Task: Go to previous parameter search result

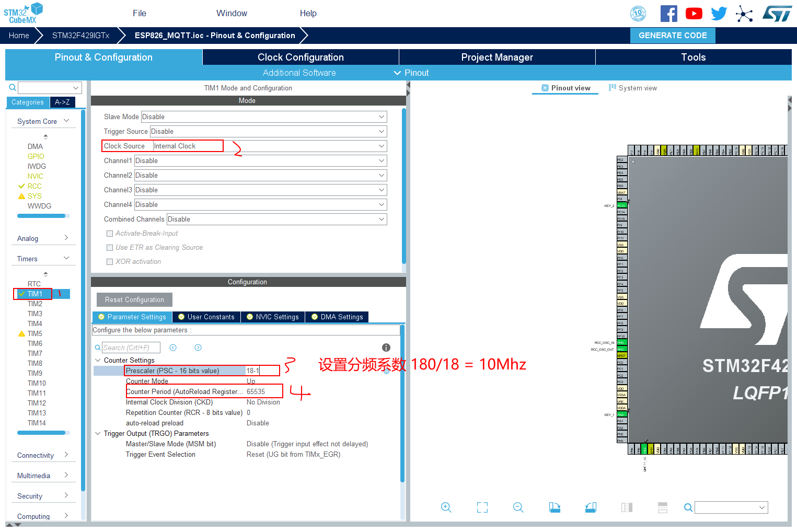Action: click(x=173, y=348)
